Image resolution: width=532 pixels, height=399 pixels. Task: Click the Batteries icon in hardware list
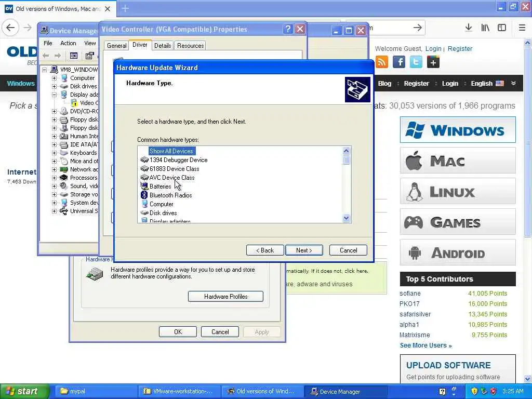click(144, 186)
